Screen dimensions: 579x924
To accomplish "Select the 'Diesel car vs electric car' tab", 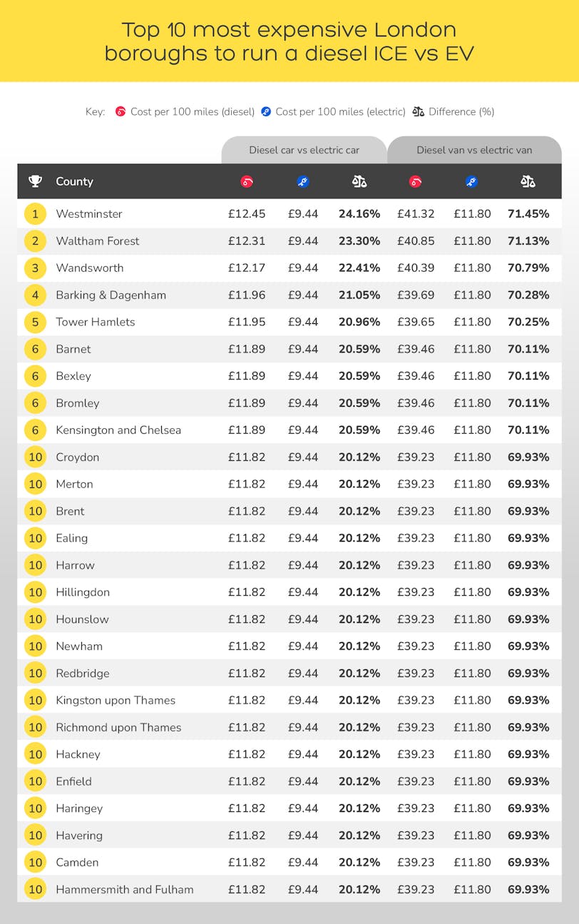I will click(x=304, y=150).
